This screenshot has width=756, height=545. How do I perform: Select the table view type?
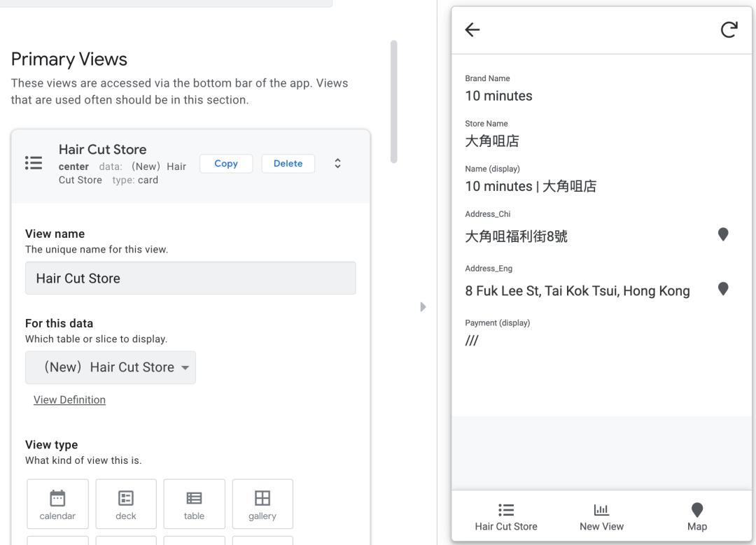click(x=194, y=504)
